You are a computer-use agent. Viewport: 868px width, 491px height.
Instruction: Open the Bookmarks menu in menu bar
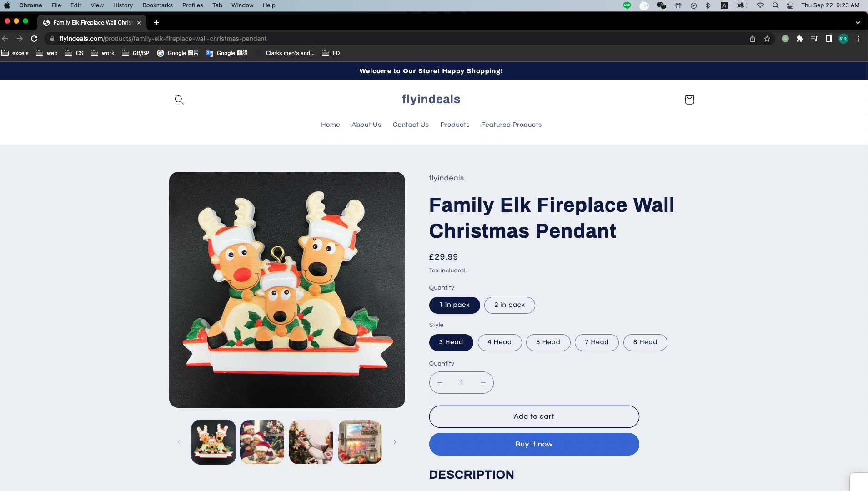pos(157,5)
